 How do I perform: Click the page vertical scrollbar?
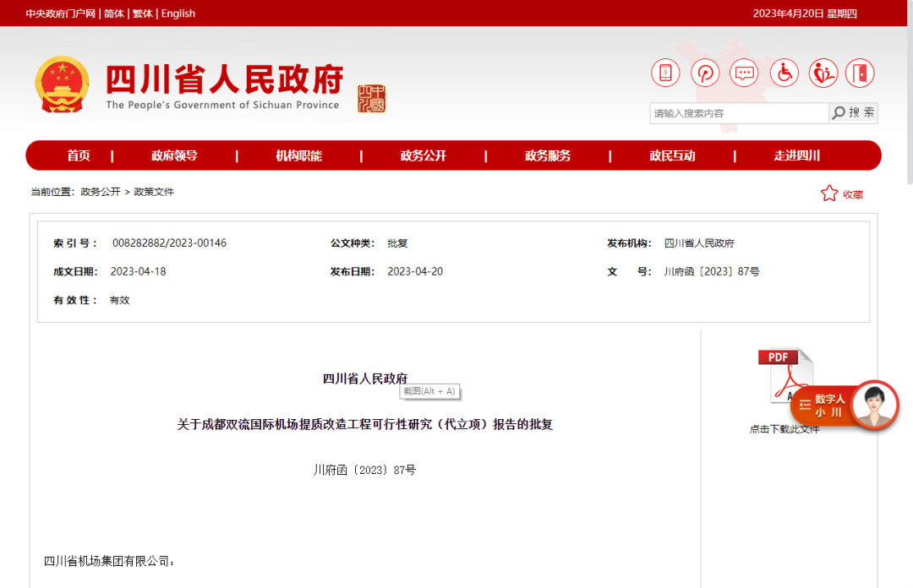pyautogui.click(x=910, y=93)
